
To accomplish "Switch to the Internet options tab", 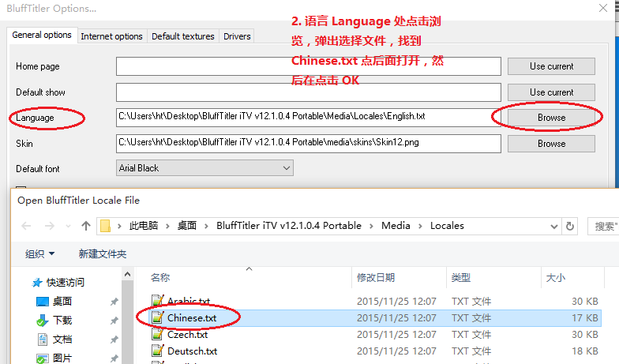I will [x=112, y=36].
